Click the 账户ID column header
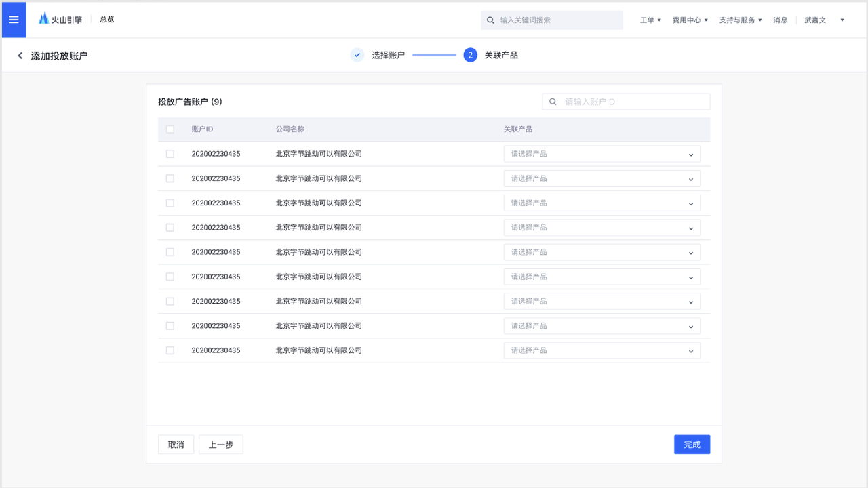Screen dimensions: 868x488 [202, 129]
